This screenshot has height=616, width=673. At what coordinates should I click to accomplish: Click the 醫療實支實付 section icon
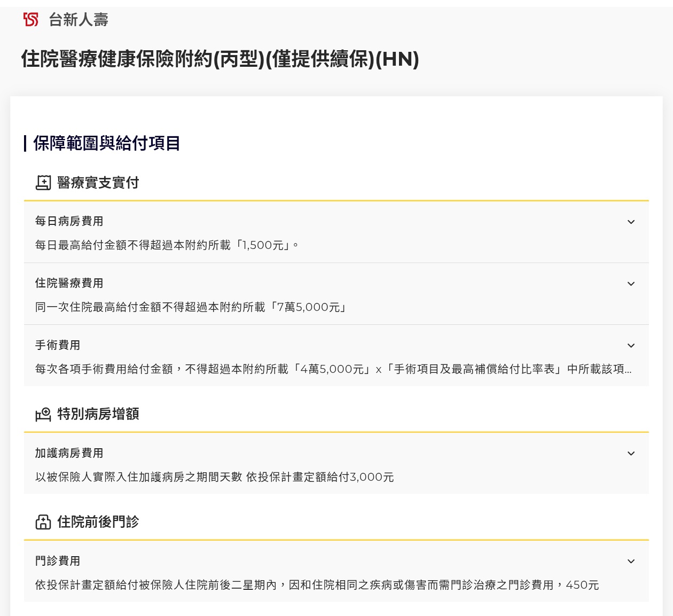[43, 183]
